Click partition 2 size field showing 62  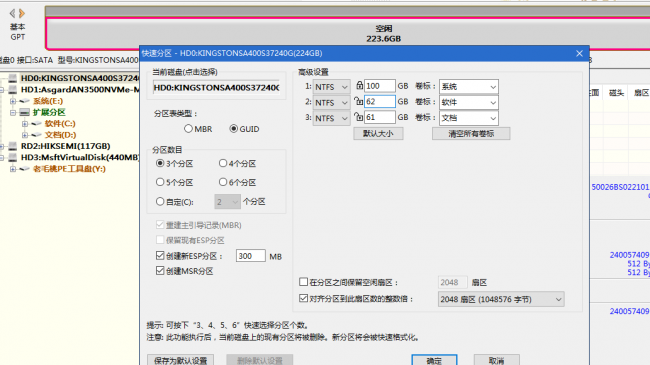pos(379,102)
